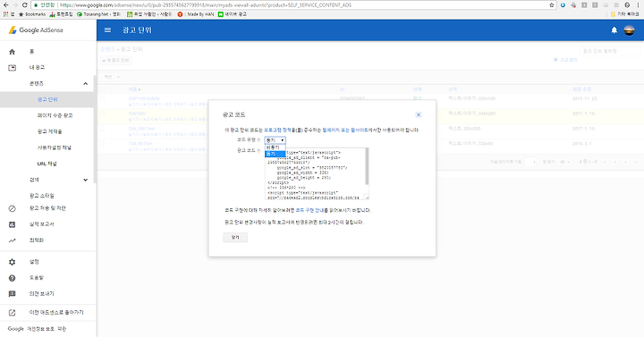This screenshot has height=337, width=644.
Task: Select the highlighted synchronous option
Action: [275, 154]
